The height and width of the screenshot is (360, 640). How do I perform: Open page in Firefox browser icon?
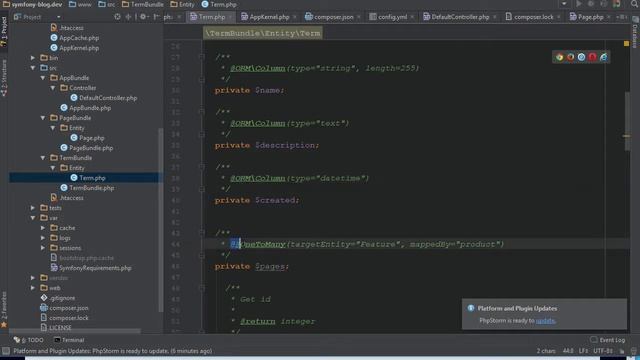pos(570,57)
